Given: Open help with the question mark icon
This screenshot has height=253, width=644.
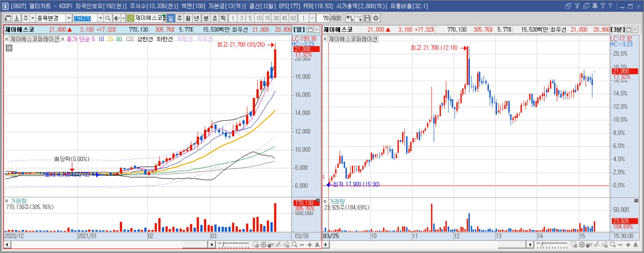Looking at the screenshot, I should pyautogui.click(x=610, y=6).
